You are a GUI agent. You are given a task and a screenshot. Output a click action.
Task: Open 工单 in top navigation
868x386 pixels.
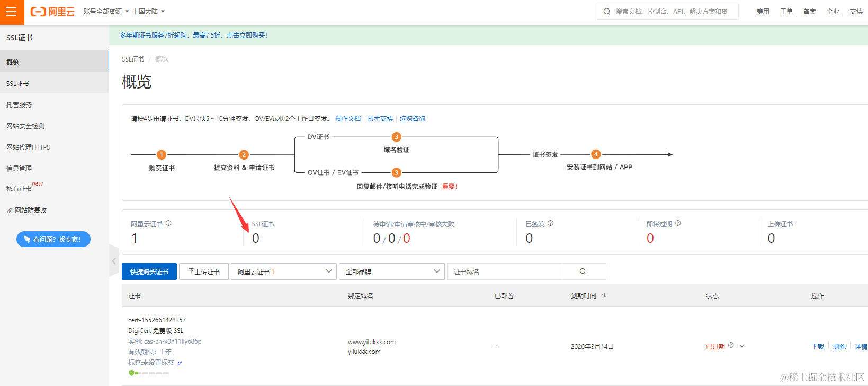tap(786, 12)
